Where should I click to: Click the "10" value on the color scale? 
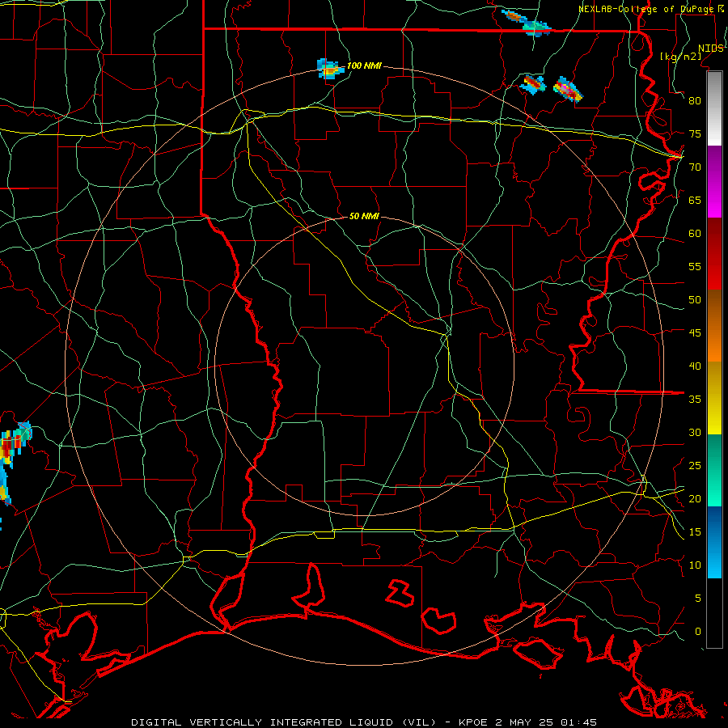[x=695, y=565]
